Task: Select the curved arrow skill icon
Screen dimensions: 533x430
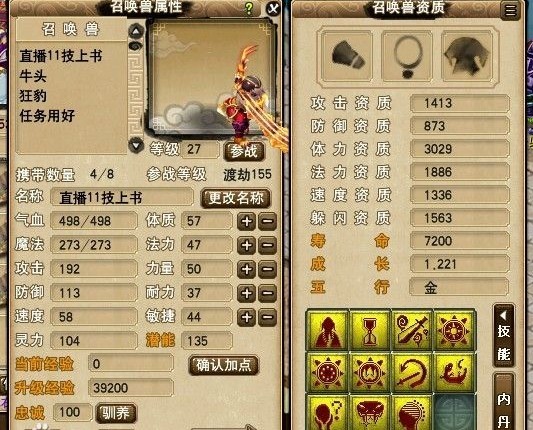Action: [412, 373]
